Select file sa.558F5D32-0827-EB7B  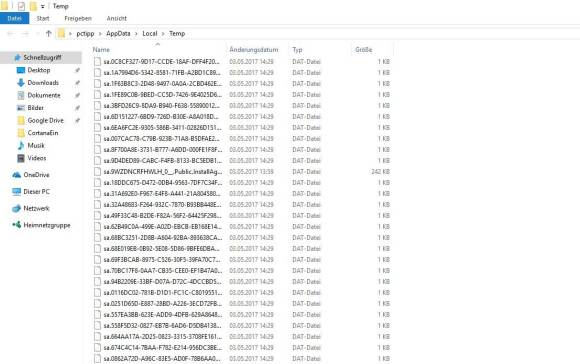coord(163,326)
